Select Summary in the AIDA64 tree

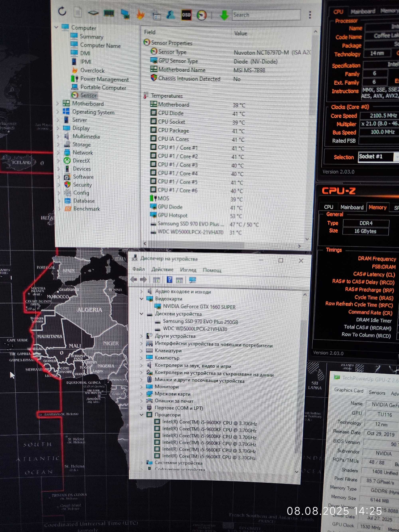click(x=92, y=37)
